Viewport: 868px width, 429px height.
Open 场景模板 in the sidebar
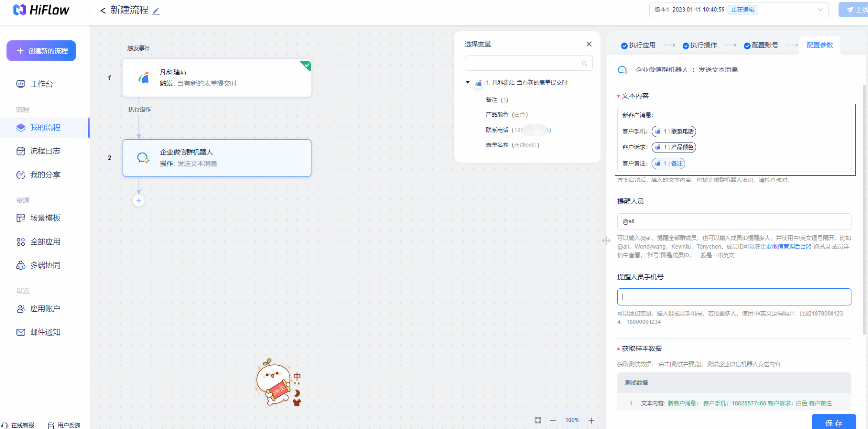point(45,218)
